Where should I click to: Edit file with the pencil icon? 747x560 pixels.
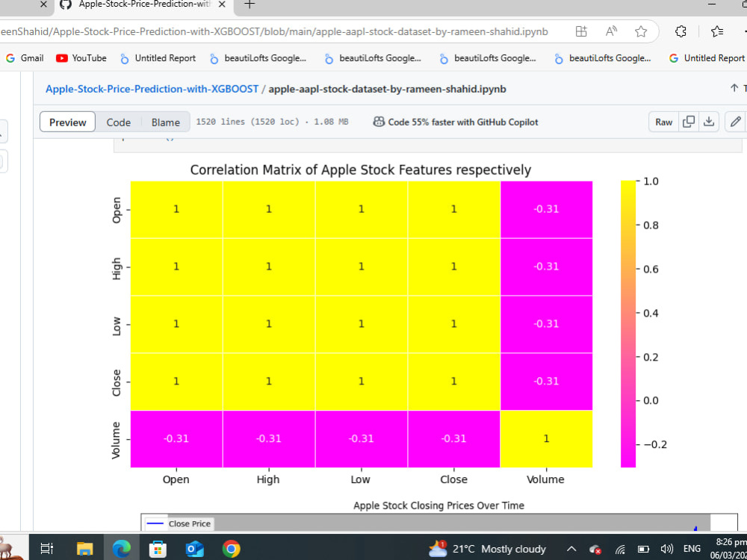click(735, 122)
